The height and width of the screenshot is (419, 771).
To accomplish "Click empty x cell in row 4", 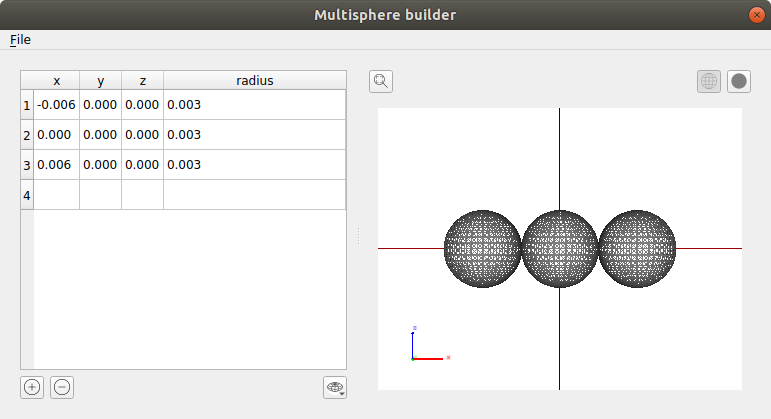I will tap(57, 195).
